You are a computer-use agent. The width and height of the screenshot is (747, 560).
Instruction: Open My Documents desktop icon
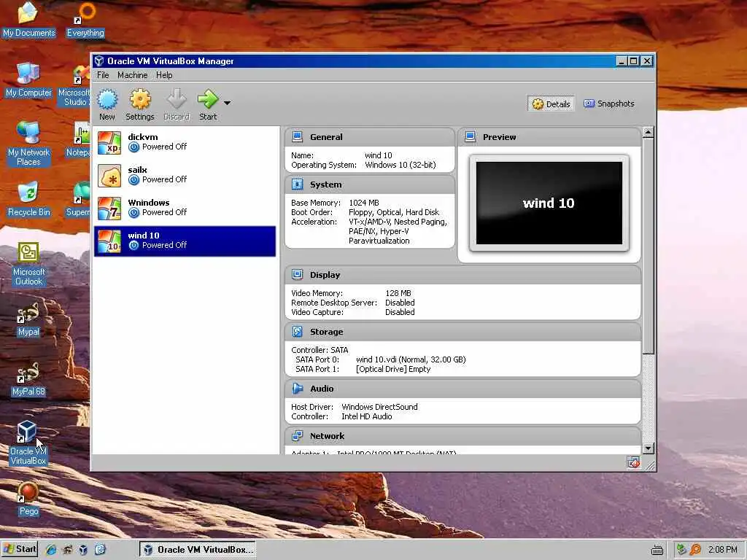29,20
